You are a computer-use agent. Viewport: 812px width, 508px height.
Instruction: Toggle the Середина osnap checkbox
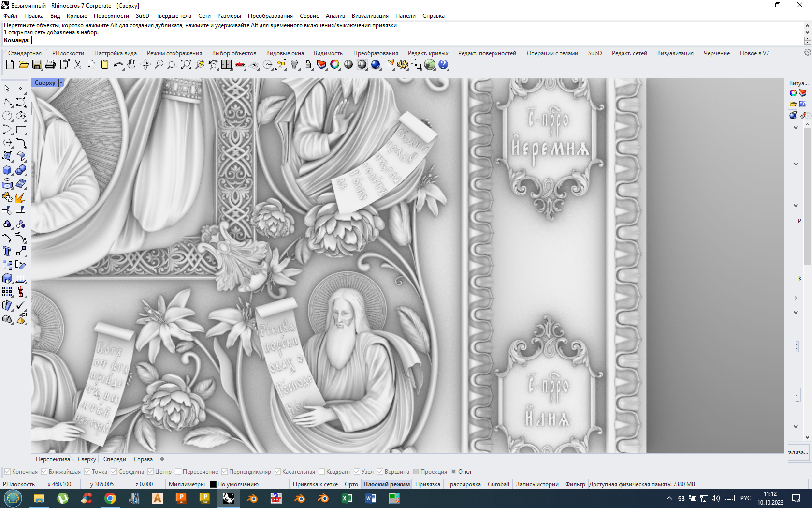point(114,472)
